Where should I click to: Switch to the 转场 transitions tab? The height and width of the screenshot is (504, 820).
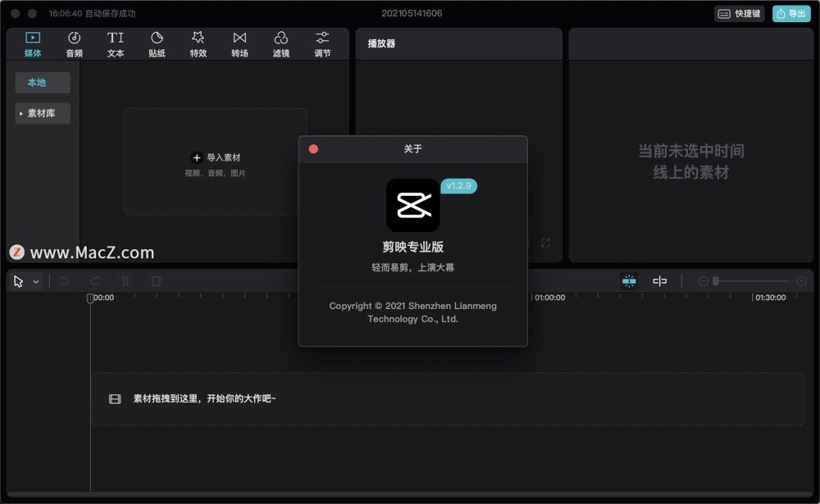click(x=239, y=44)
